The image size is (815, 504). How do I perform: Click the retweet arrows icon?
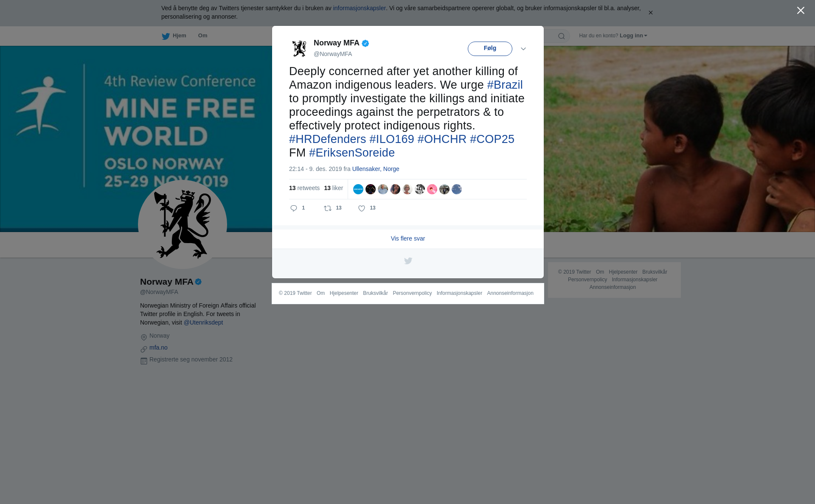pyautogui.click(x=328, y=208)
